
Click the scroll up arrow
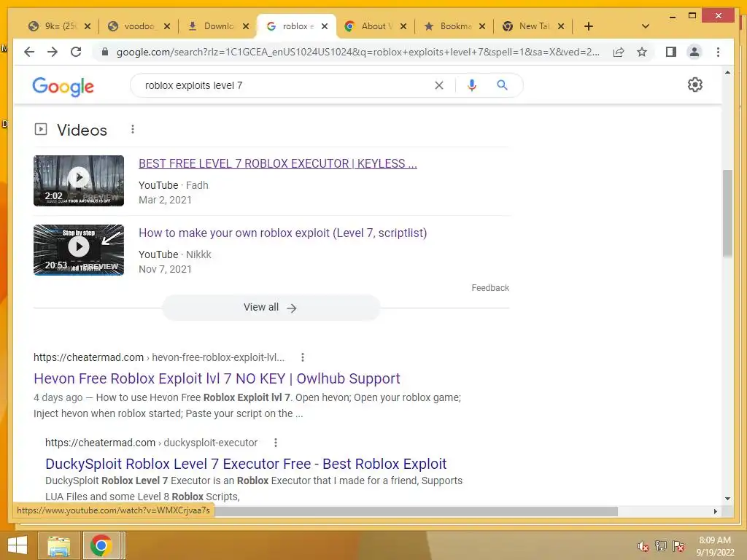727,72
